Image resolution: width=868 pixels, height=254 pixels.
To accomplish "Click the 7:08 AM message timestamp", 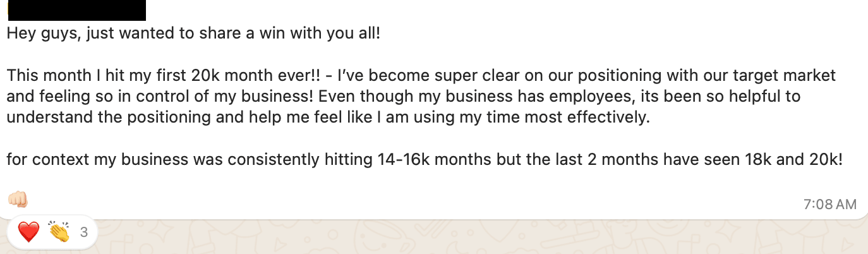I will pos(830,204).
